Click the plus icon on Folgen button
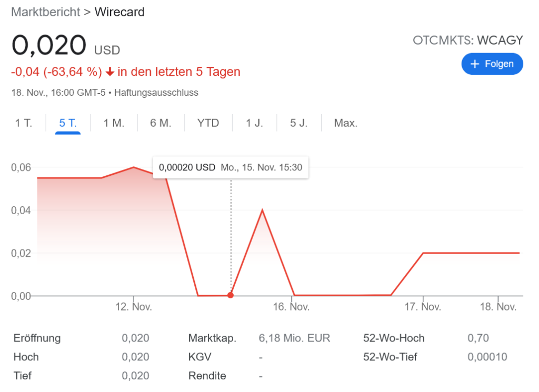Screen dimensions: 539x392 coord(475,64)
